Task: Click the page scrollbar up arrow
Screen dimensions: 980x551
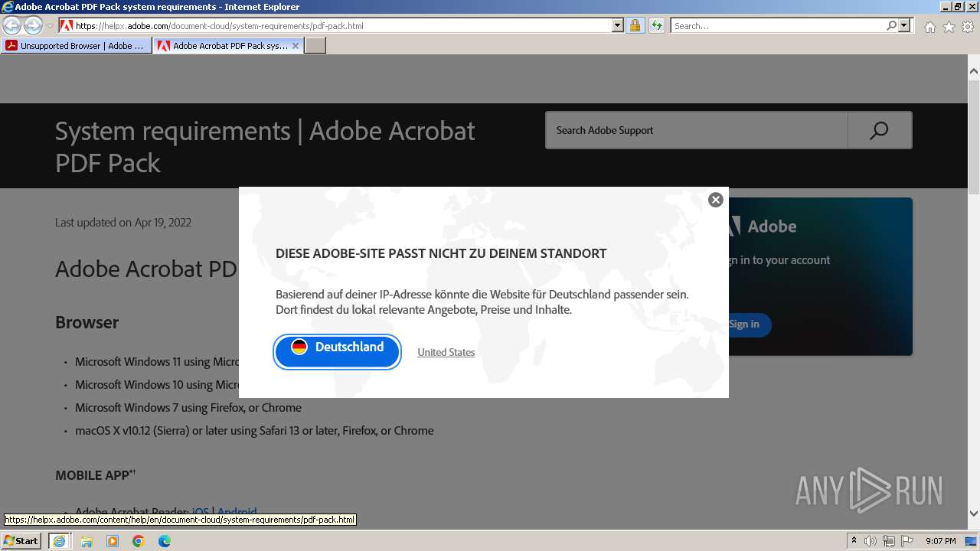Action: click(x=974, y=72)
